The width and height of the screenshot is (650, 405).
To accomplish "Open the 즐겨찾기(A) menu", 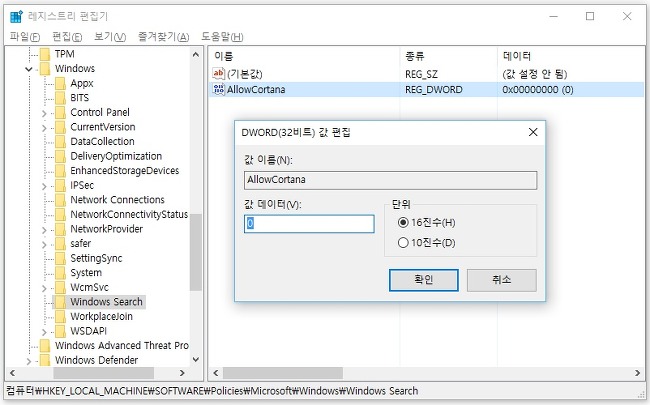I will (x=163, y=36).
